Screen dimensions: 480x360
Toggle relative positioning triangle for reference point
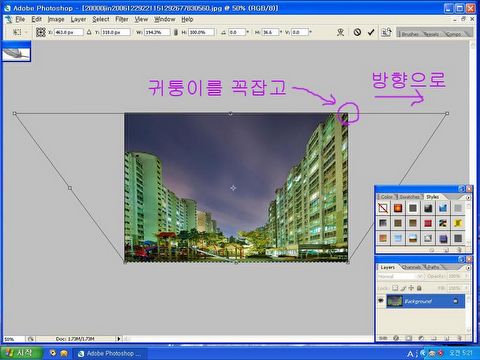pyautogui.click(x=89, y=32)
